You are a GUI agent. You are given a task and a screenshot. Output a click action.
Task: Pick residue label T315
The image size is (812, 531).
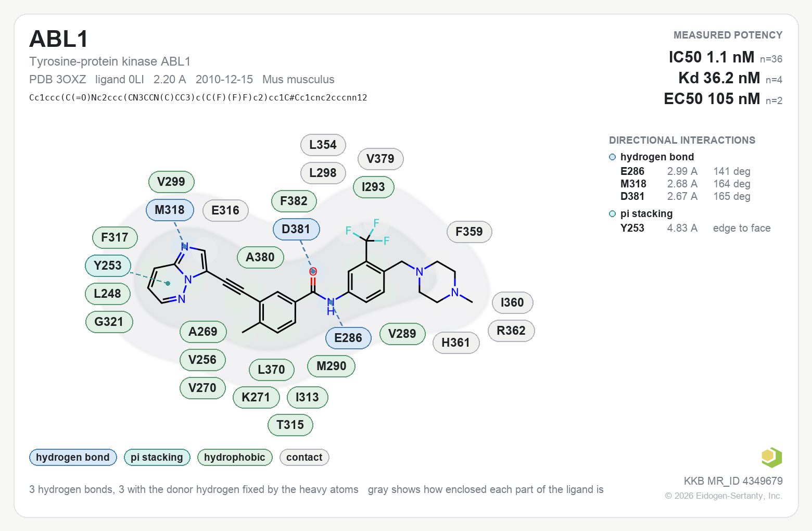(290, 425)
